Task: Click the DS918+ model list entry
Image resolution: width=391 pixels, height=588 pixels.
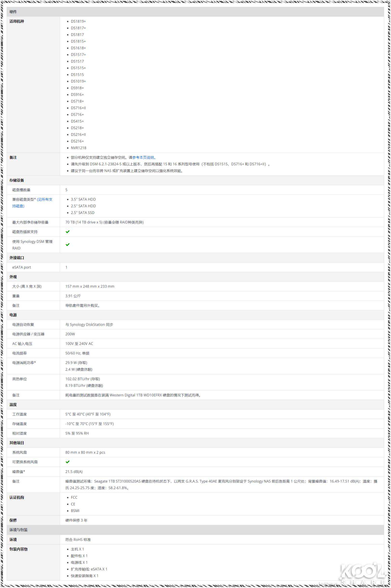Action: 77,88
